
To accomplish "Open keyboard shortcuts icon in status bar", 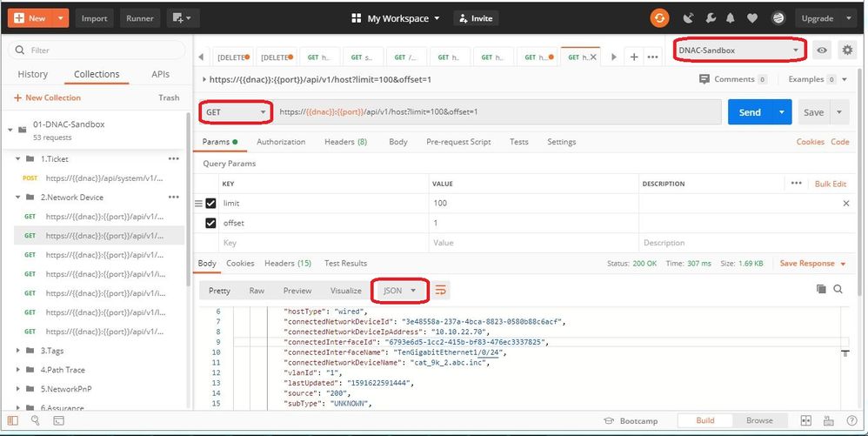I will [829, 420].
